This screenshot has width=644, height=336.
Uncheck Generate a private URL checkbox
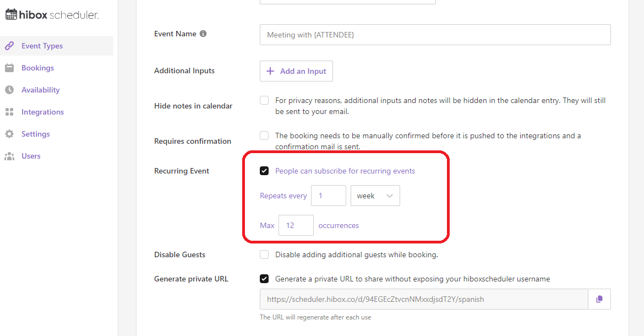point(264,279)
